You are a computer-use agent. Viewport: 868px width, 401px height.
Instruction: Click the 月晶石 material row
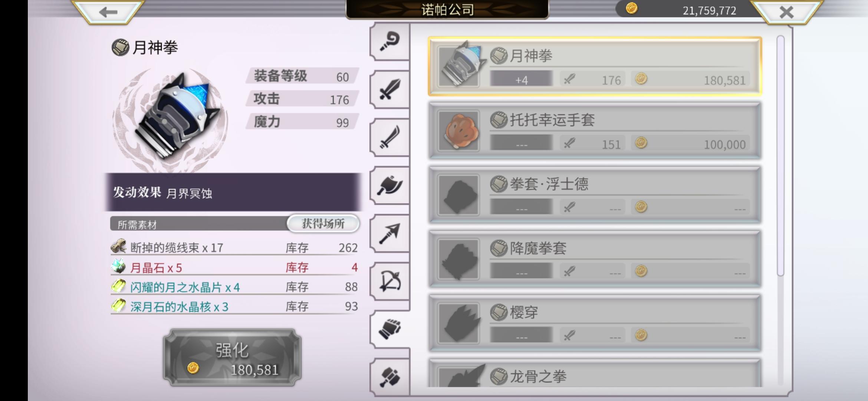click(234, 267)
